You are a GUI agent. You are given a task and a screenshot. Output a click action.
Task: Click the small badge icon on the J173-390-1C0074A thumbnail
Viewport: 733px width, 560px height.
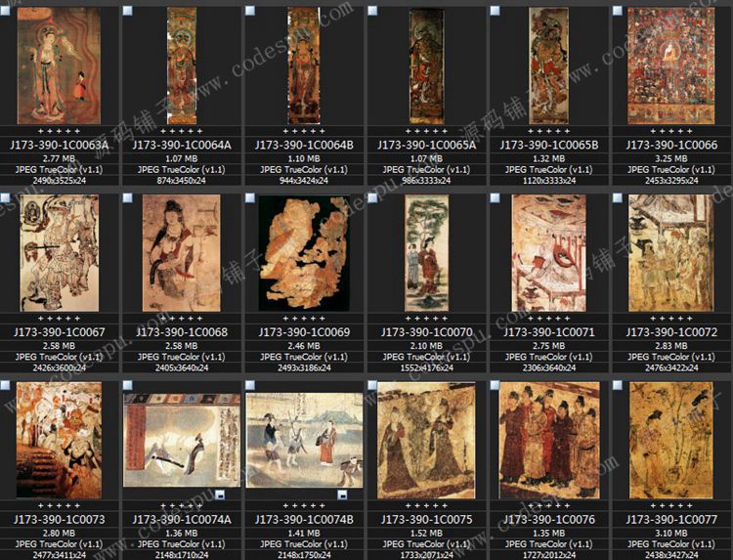click(x=220, y=495)
